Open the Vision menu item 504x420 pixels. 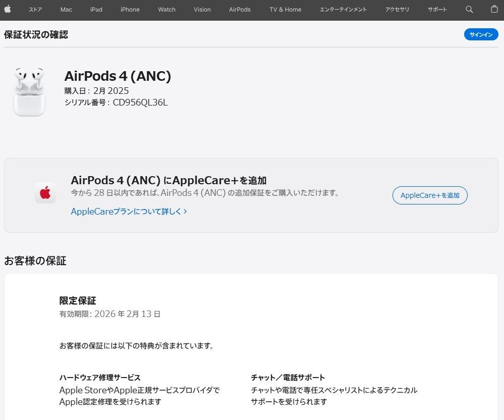[202, 9]
